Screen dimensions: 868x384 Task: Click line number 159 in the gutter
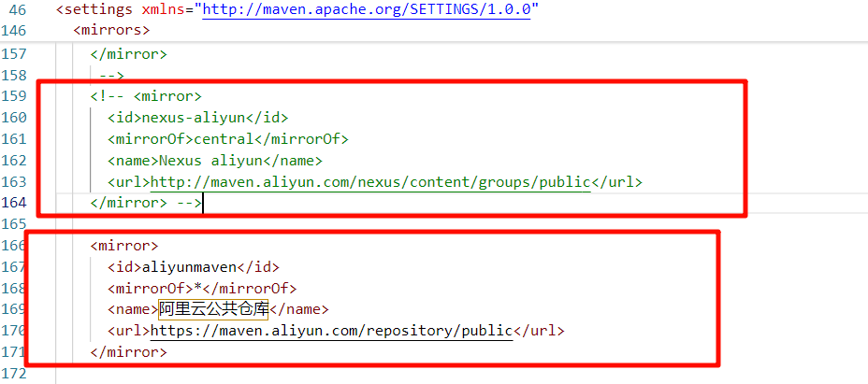[14, 96]
